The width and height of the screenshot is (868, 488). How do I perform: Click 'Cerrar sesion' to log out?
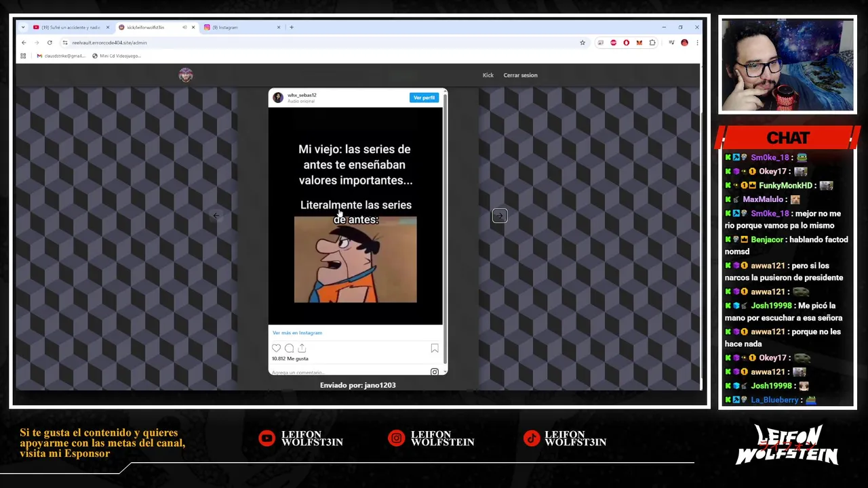pos(520,75)
